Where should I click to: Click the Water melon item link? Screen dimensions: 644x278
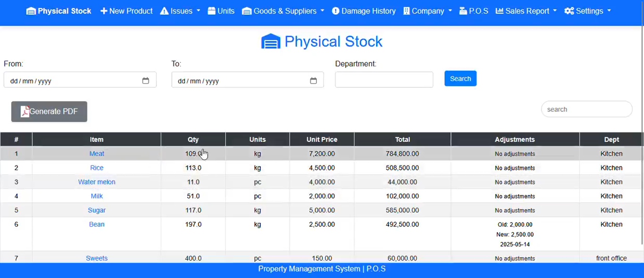(97, 182)
